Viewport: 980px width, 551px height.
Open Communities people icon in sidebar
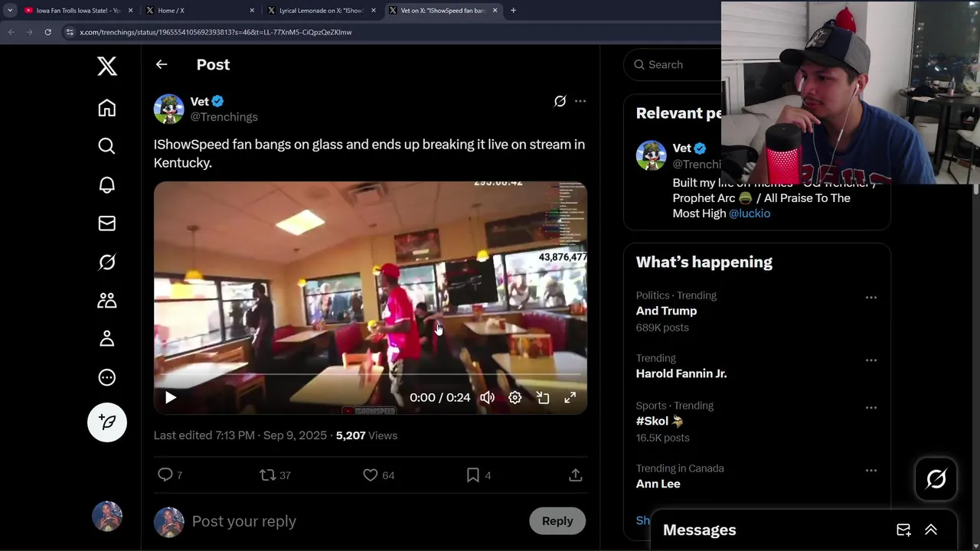(x=107, y=300)
